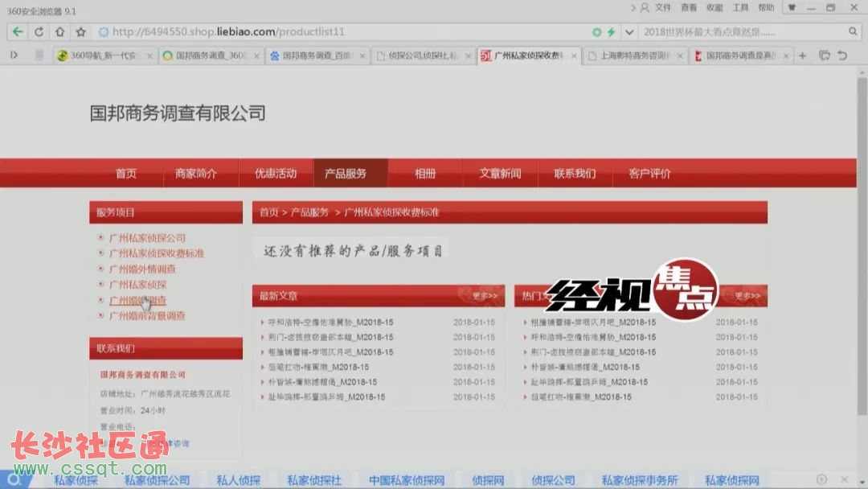This screenshot has height=489, width=868.
Task: Open the 查看 menu
Action: 689,8
